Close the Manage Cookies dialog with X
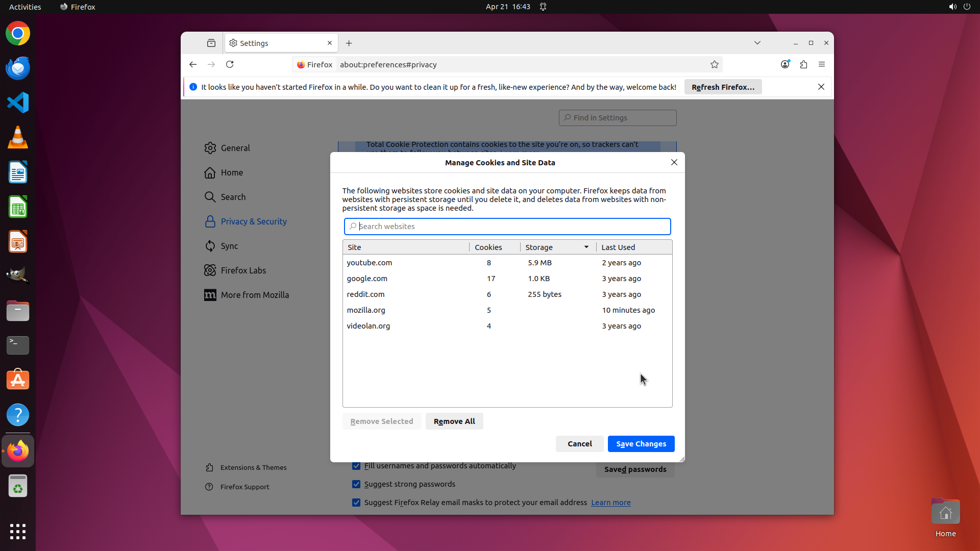 [x=674, y=162]
